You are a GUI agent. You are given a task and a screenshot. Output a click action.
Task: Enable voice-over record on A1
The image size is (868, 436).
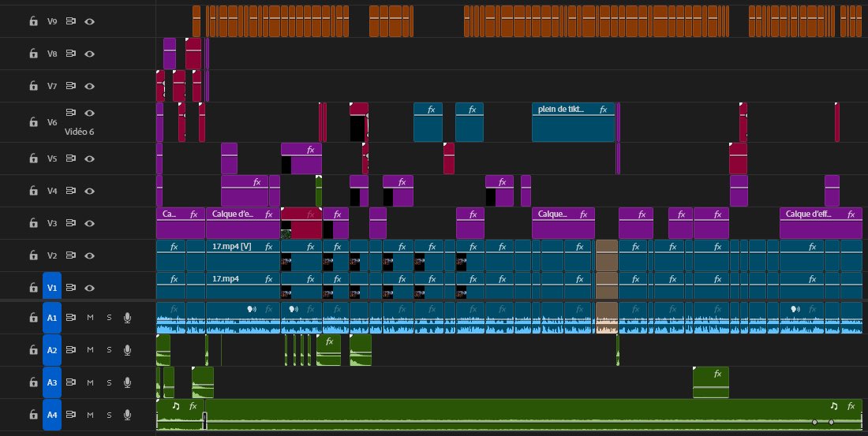pyautogui.click(x=127, y=318)
